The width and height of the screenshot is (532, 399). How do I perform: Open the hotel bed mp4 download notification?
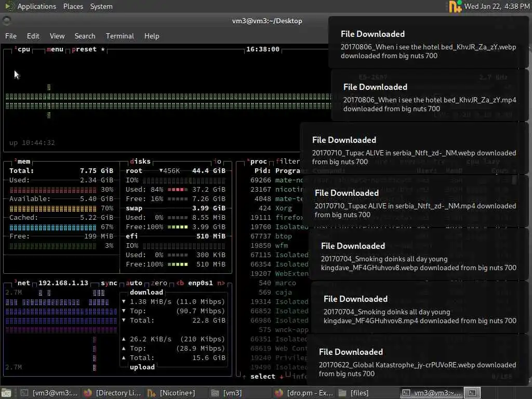click(x=430, y=96)
